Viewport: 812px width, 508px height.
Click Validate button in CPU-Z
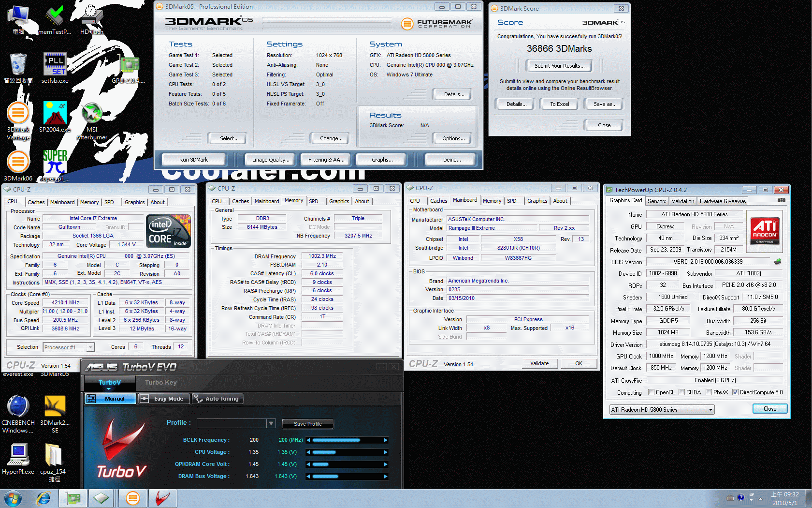(x=539, y=363)
